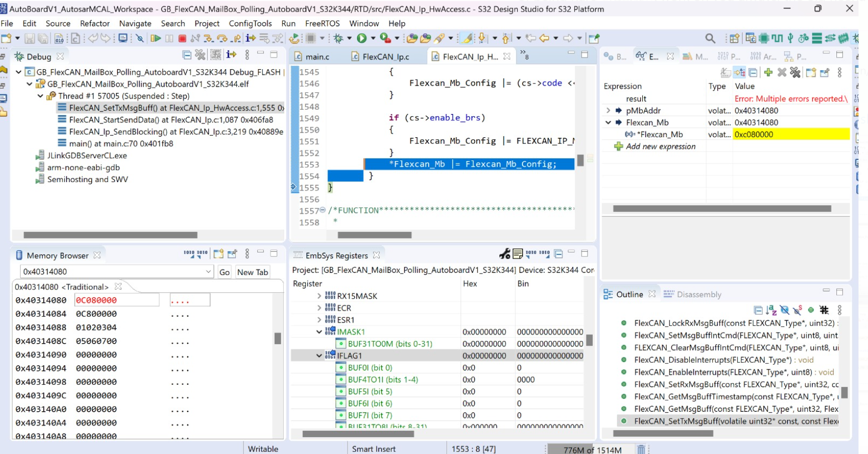The image size is (868, 454).
Task: Open the EmbSys Registers wrench settings icon
Action: pos(505,254)
